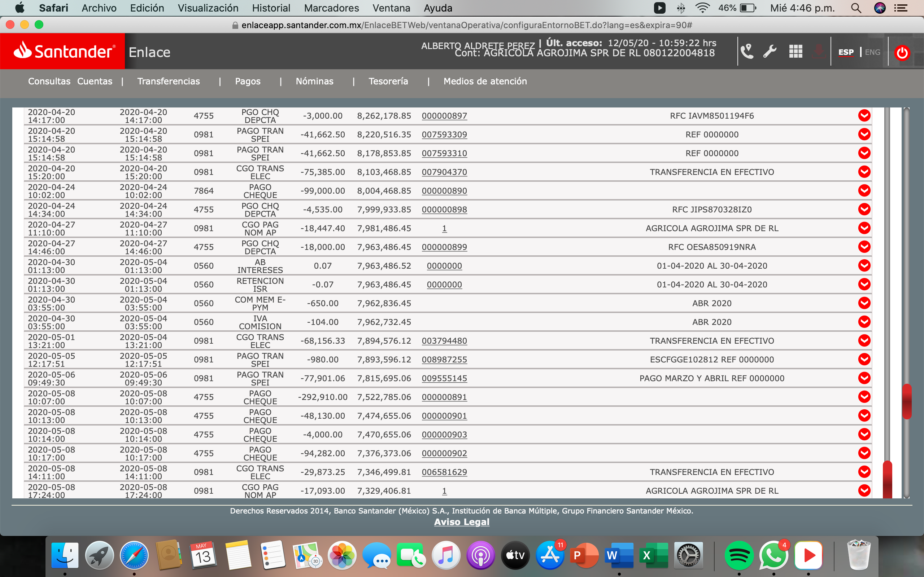Open the wrench settings icon
Image resolution: width=924 pixels, height=577 pixels.
770,52
